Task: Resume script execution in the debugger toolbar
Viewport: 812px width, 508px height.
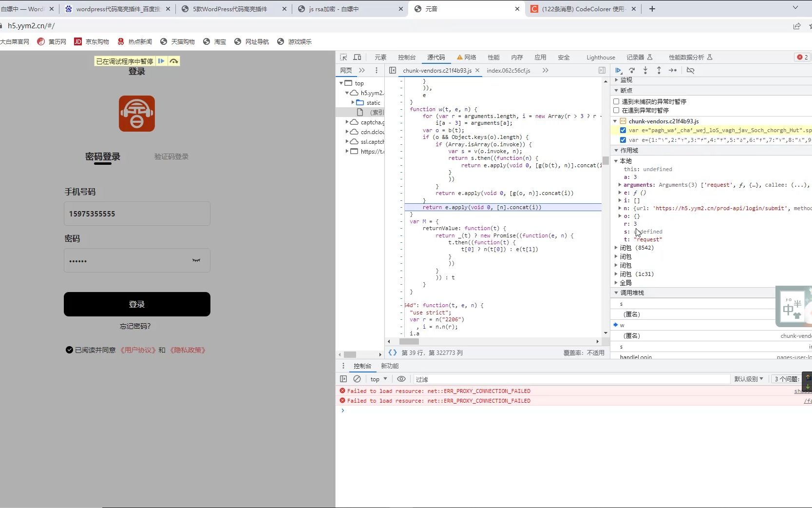Action: (618, 70)
